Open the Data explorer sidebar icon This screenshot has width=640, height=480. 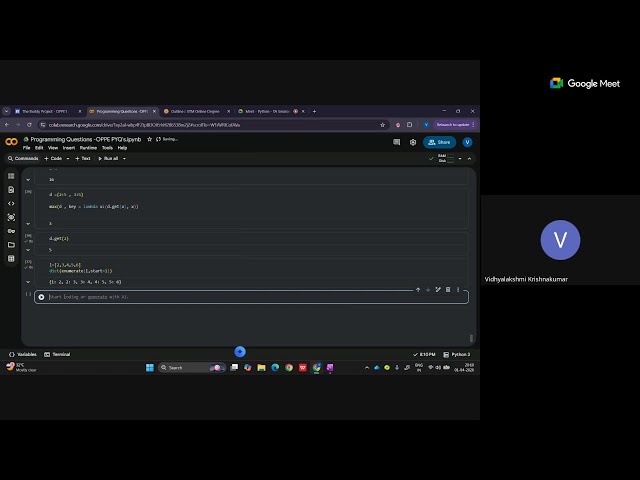point(11,217)
